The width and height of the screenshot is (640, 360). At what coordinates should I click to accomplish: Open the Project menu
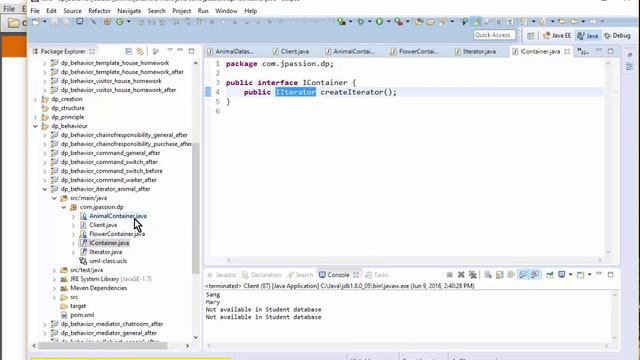coord(182,11)
